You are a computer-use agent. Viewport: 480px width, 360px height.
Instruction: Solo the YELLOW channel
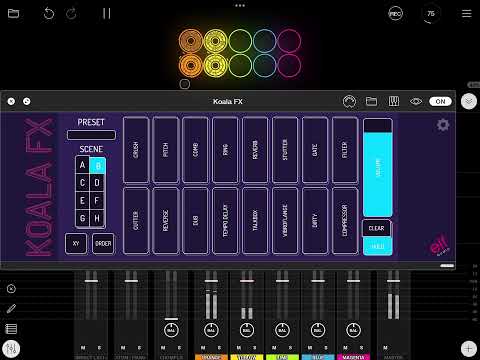pos(255,348)
